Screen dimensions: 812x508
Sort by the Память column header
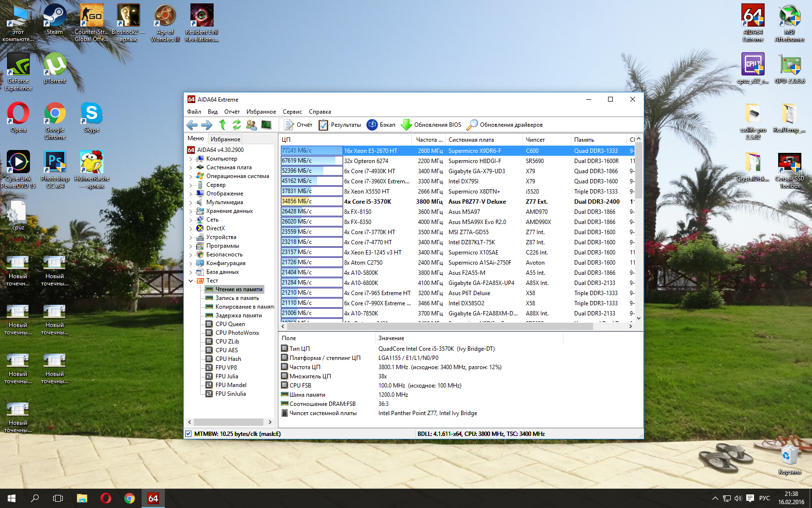tap(598, 140)
